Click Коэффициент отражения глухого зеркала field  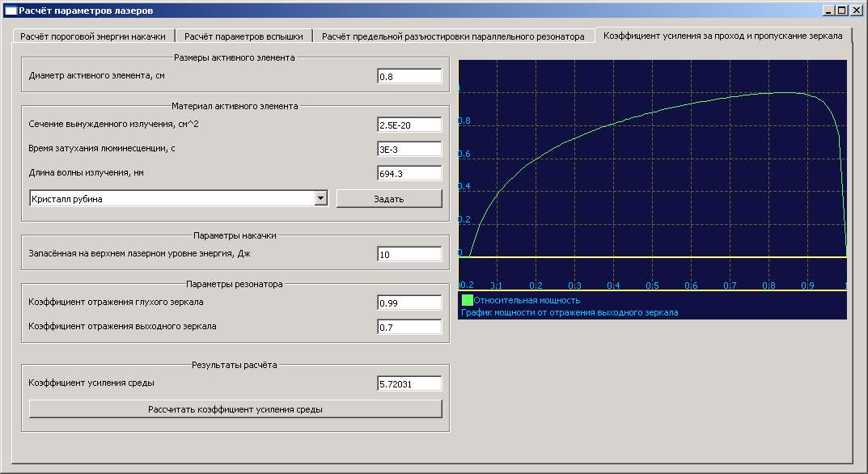coord(409,303)
